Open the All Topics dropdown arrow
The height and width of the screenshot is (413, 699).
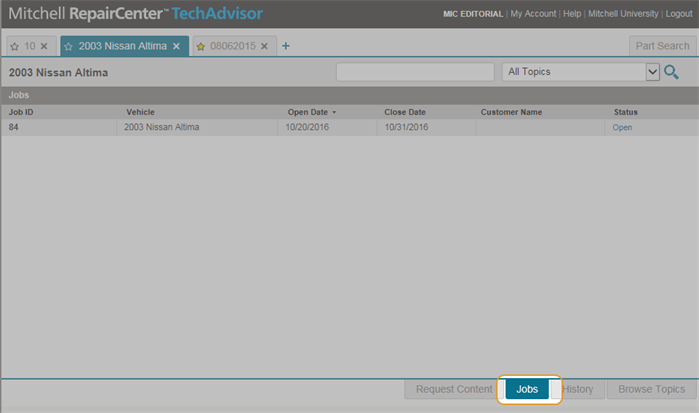[653, 72]
